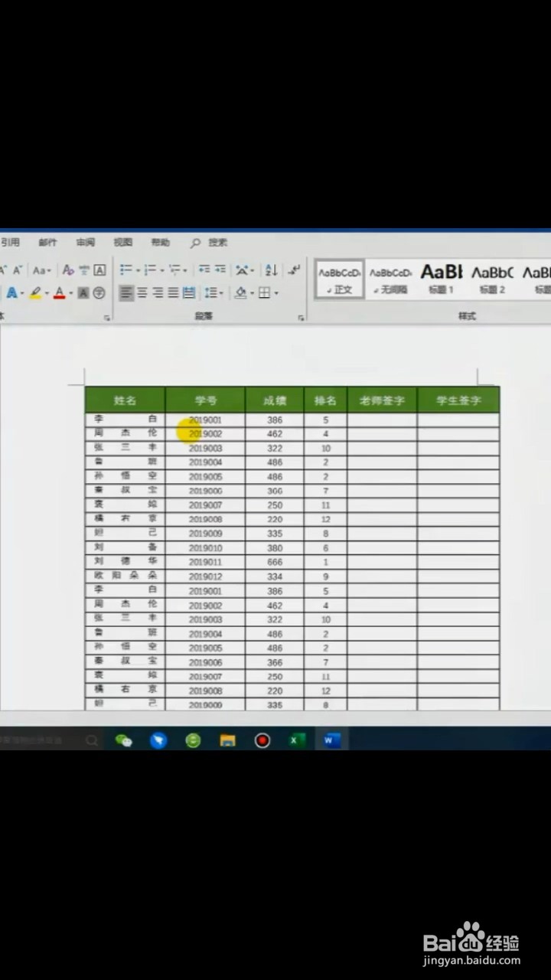Sort with the A-Z sort icon
The height and width of the screenshot is (980, 551).
point(271,269)
